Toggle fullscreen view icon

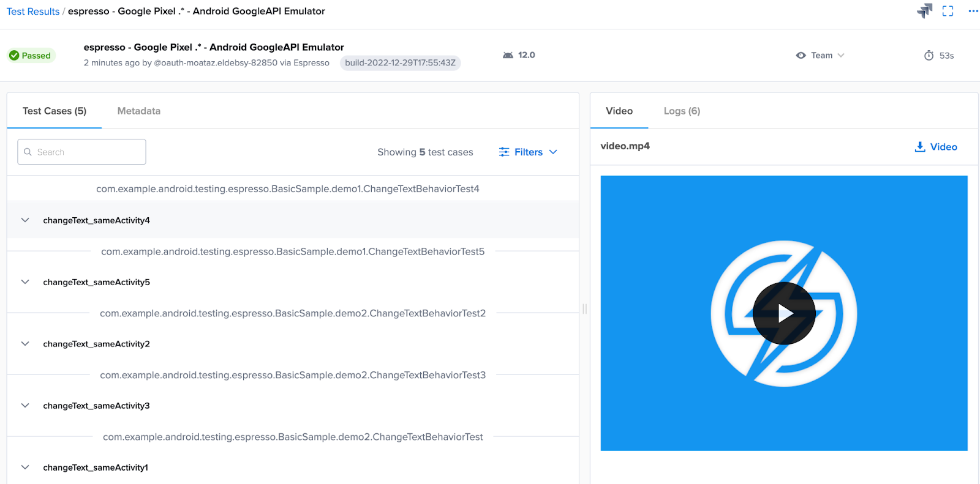point(948,11)
